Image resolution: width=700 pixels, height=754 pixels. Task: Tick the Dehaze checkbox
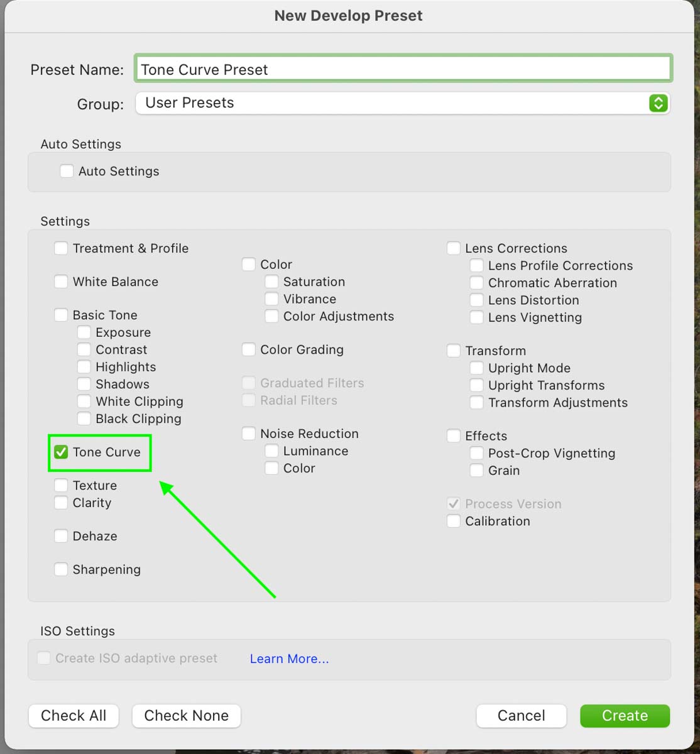click(61, 536)
